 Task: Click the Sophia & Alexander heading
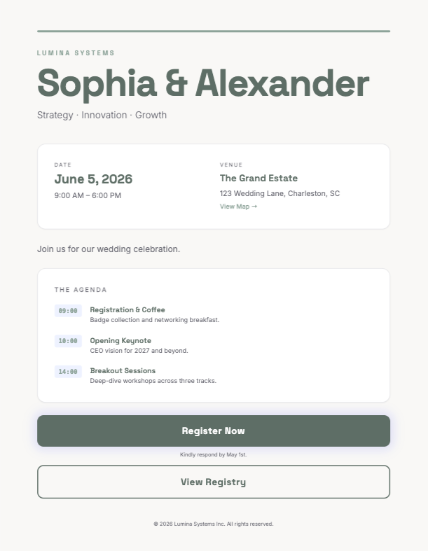point(203,84)
